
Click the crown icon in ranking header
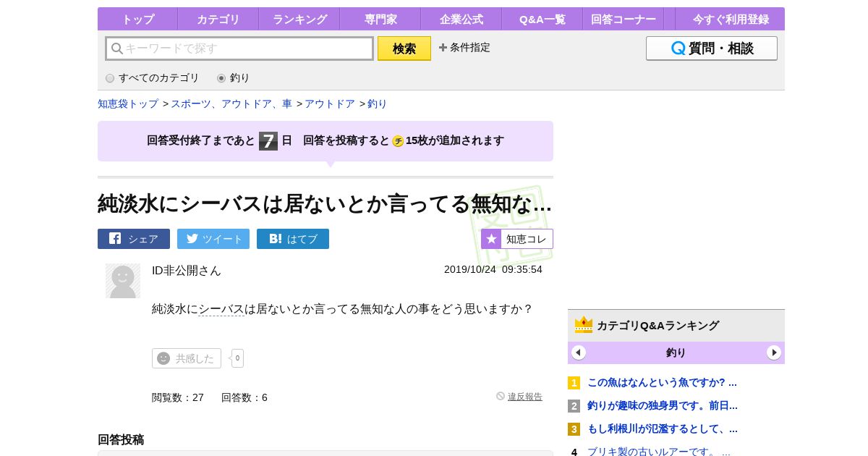click(x=584, y=325)
